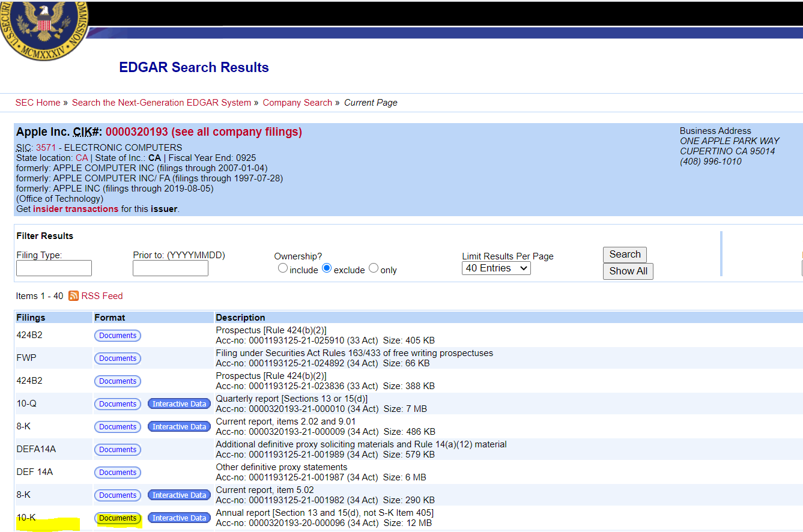Open Documents for 424B2 Acc-no 21-025910
Image resolution: width=803 pixels, height=532 pixels.
[x=118, y=336]
